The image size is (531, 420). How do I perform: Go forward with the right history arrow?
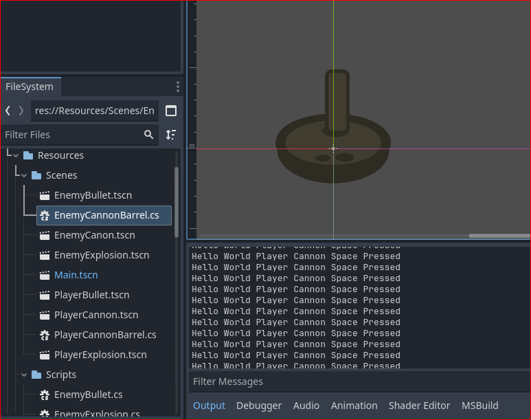click(21, 111)
